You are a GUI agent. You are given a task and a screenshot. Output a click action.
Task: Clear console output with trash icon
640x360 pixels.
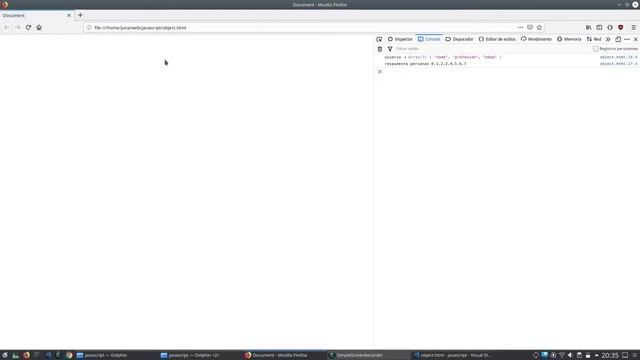pyautogui.click(x=380, y=49)
